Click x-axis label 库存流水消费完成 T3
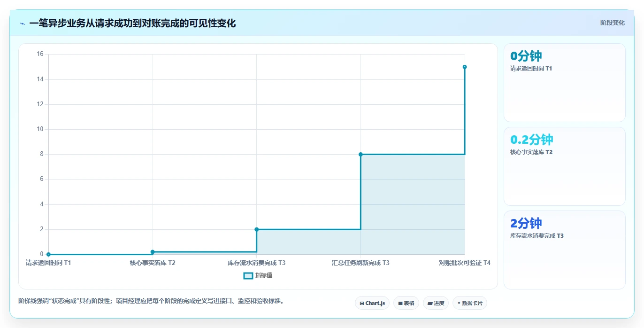The height and width of the screenshot is (328, 644). 256,263
